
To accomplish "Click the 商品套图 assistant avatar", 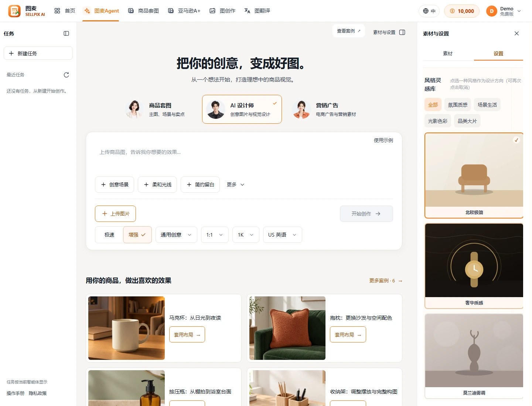I will tap(134, 109).
